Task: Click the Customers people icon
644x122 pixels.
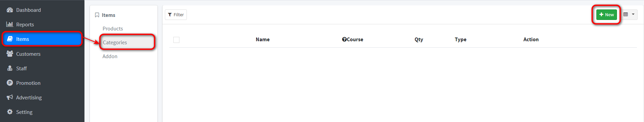Action: click(10, 54)
